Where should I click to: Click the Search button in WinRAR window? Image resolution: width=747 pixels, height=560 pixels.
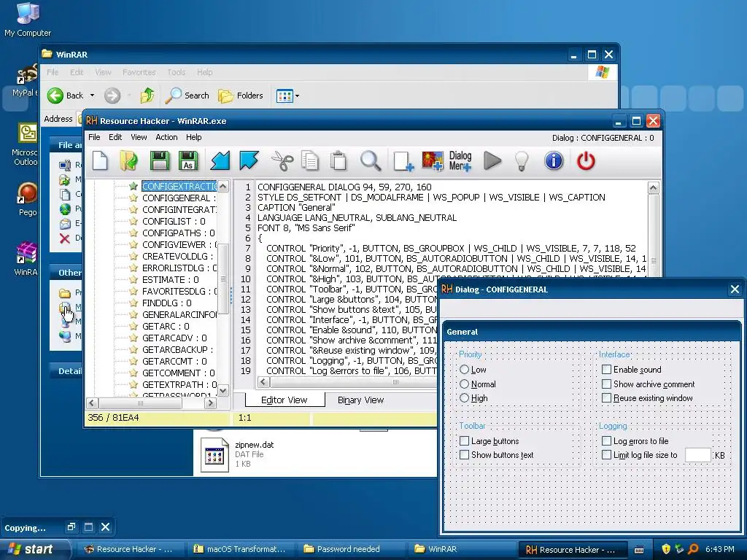click(187, 96)
